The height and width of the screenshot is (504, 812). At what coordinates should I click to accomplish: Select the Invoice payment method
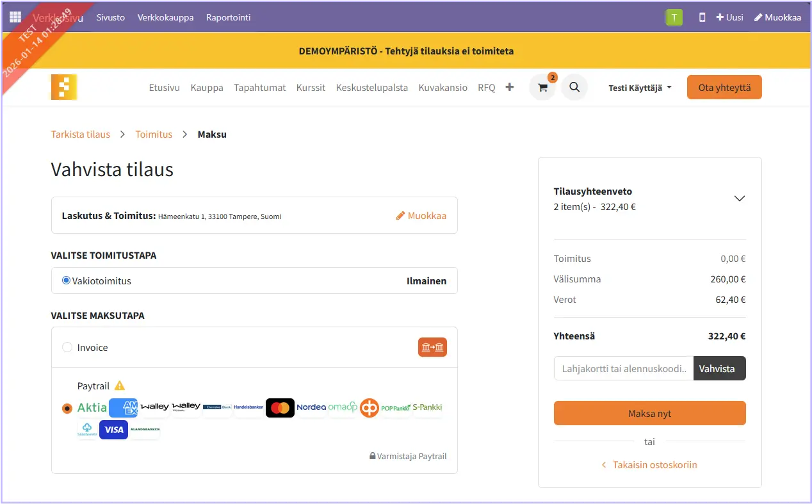(67, 347)
